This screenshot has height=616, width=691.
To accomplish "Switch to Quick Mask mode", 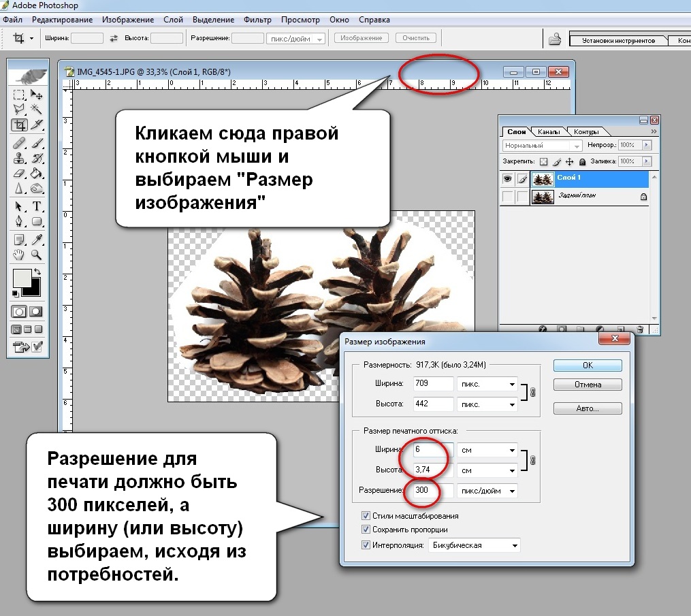I will point(35,312).
